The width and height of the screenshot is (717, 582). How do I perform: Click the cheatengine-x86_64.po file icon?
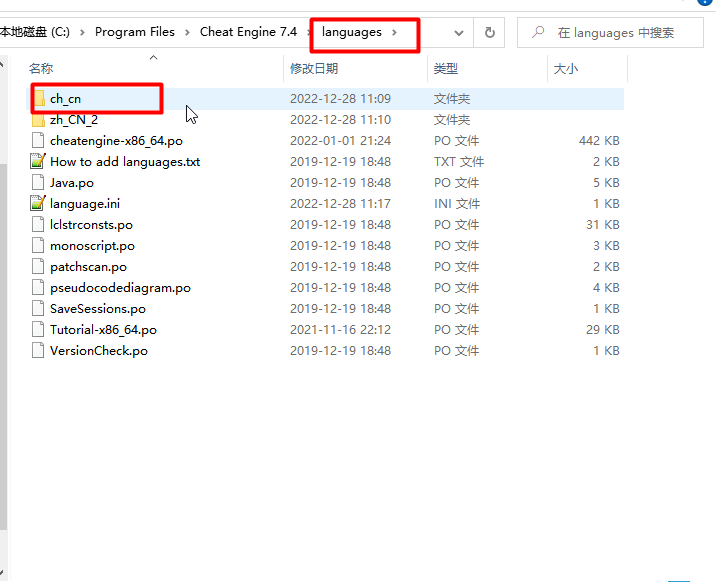pos(38,141)
